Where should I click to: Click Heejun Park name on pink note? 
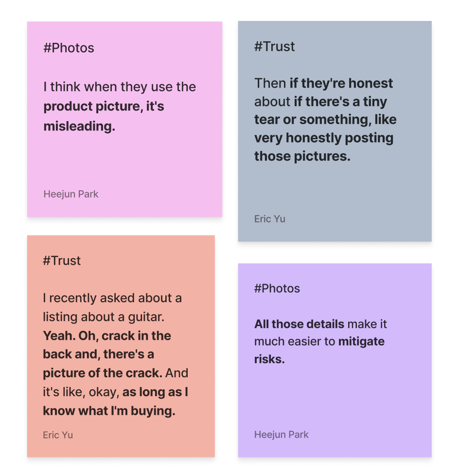pos(71,194)
